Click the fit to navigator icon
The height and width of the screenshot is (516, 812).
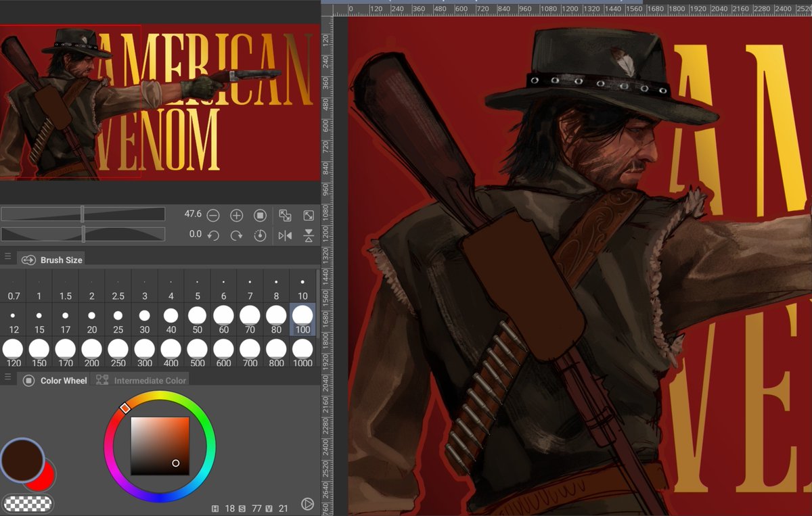coord(285,216)
